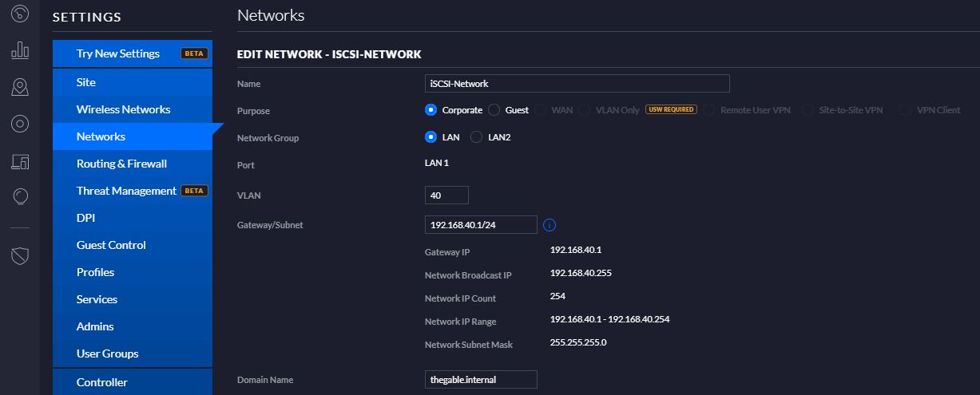Image resolution: width=980 pixels, height=395 pixels.
Task: Open the Networks settings menu item
Action: [x=133, y=136]
